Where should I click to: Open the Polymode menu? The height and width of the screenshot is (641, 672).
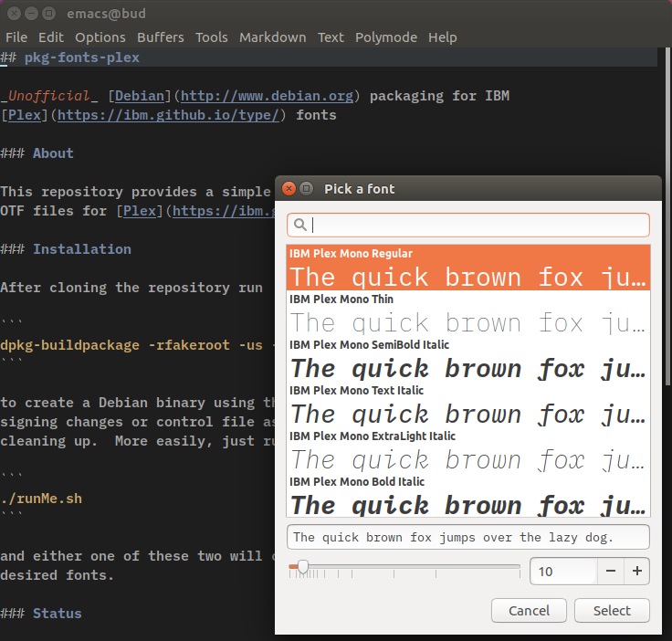(x=385, y=37)
